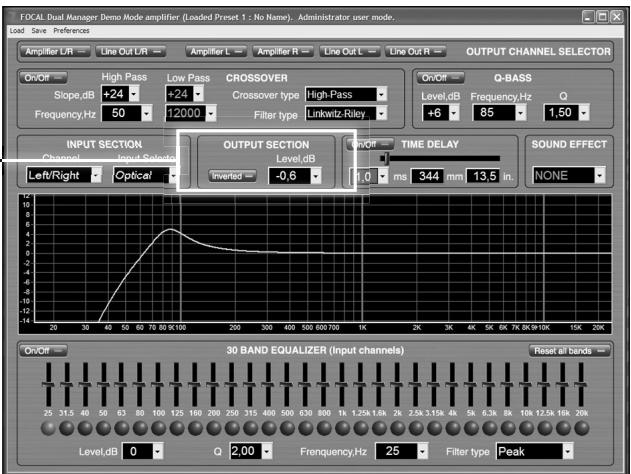
Task: Select the 400 Hz band round button
Action: tap(269, 428)
